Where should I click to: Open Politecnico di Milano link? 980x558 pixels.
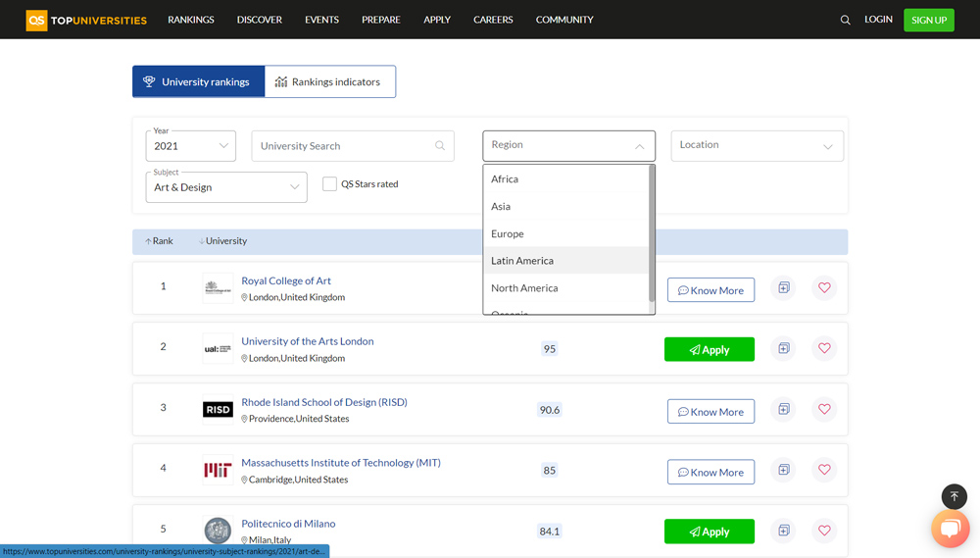click(x=288, y=524)
